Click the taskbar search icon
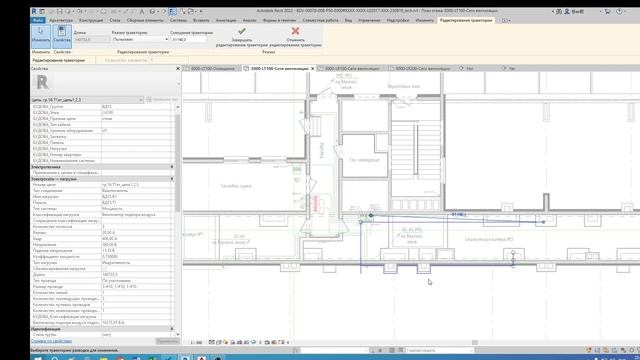Viewport: 640px width, 360px height. (54, 358)
